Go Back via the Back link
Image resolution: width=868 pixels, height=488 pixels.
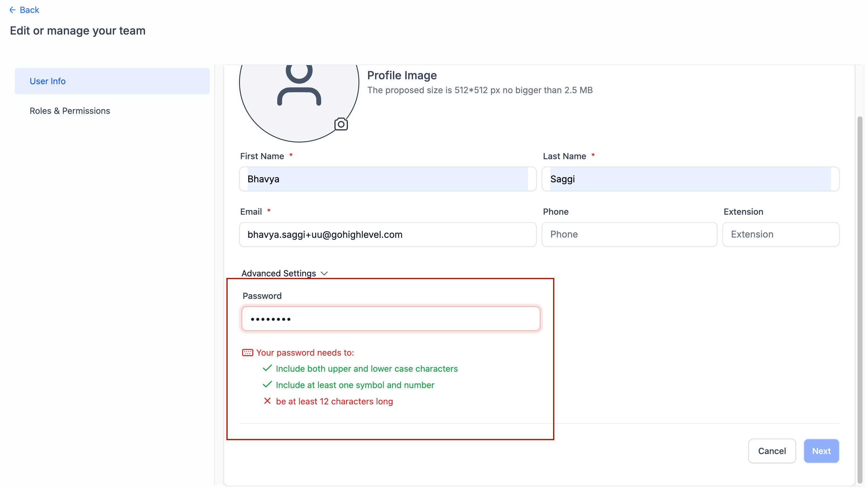(24, 10)
